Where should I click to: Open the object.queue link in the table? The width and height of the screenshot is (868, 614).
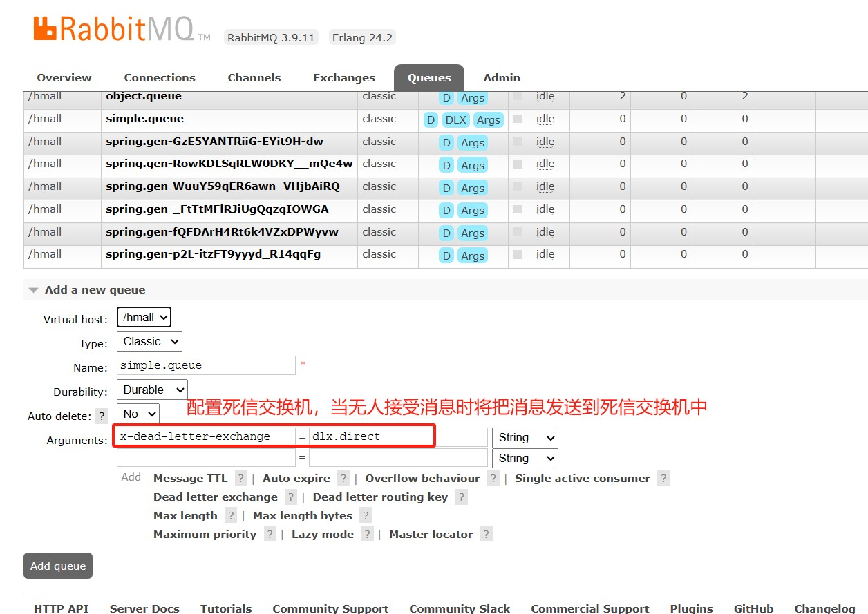click(x=144, y=96)
